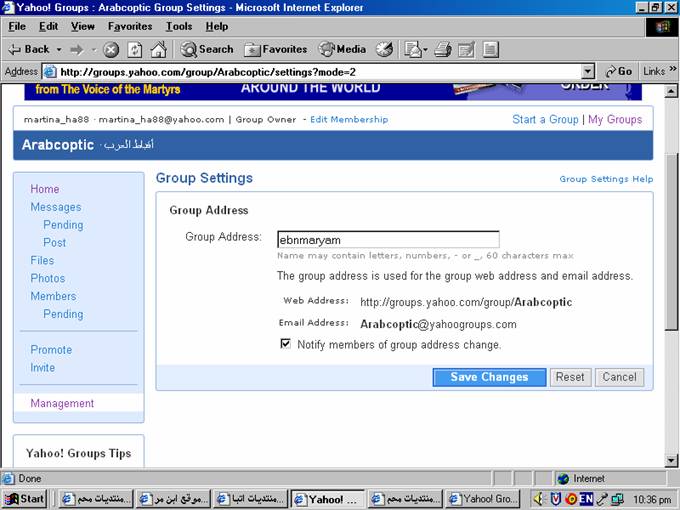Viewport: 680px width, 510px height.
Task: Open the View menu
Action: click(82, 26)
